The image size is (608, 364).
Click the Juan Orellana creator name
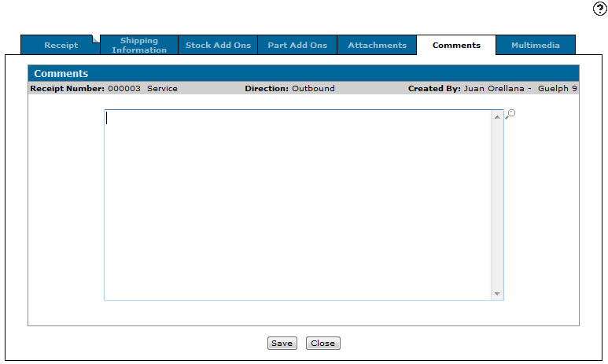(494, 88)
